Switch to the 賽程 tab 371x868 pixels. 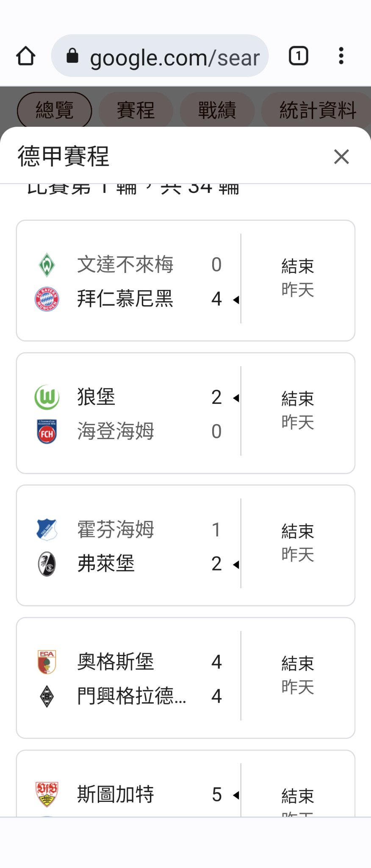point(136,110)
